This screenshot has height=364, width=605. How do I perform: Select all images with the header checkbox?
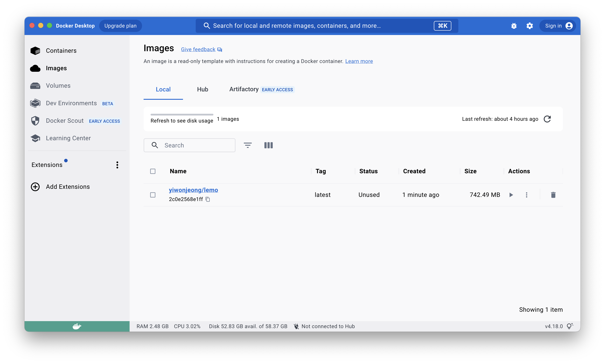tap(153, 171)
